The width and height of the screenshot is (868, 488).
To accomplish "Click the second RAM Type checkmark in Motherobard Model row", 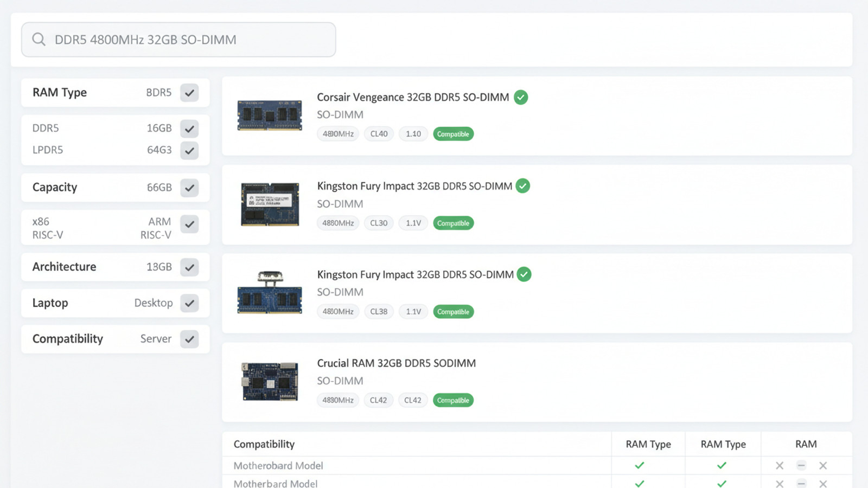I will tap(722, 465).
